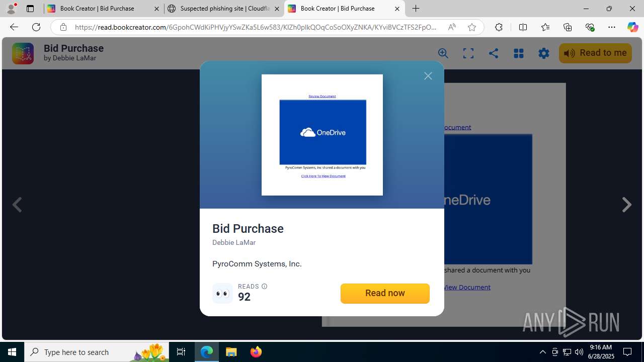Screen dimensions: 644x362
Task: Click the taskbar search box
Action: click(x=97, y=352)
